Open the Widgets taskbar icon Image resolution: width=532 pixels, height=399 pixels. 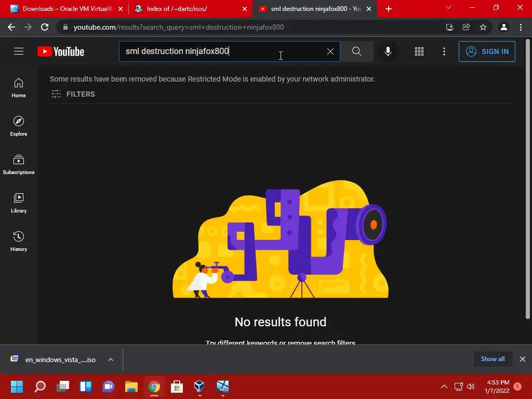pos(86,387)
